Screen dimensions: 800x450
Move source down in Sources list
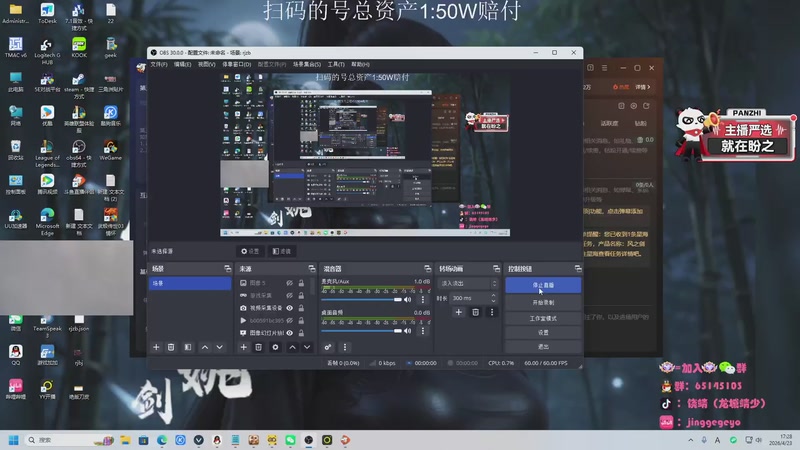307,347
